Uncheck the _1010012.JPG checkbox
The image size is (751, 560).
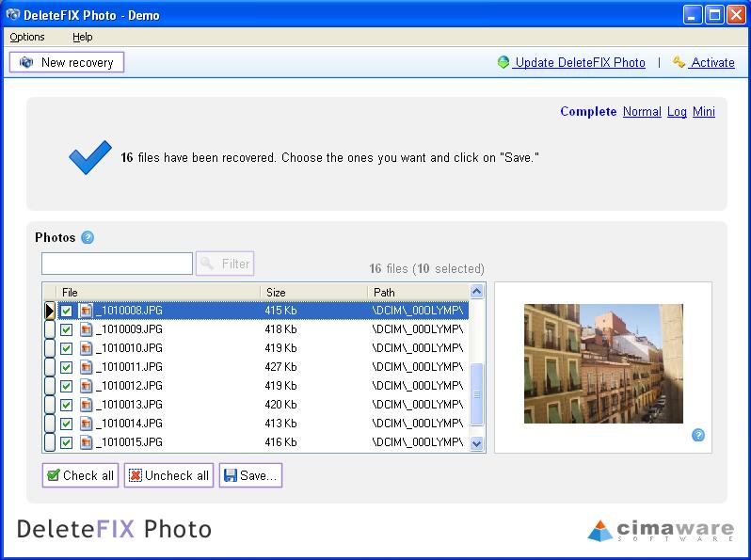67,386
